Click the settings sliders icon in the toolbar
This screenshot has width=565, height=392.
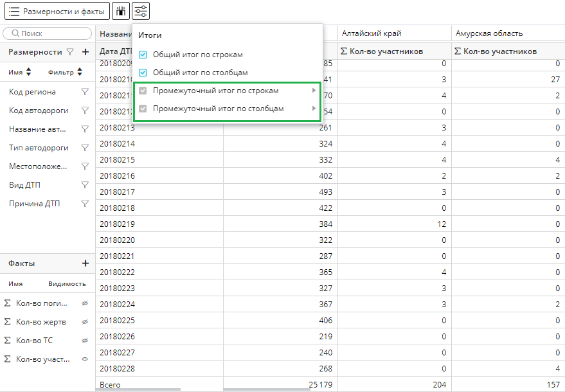click(141, 11)
